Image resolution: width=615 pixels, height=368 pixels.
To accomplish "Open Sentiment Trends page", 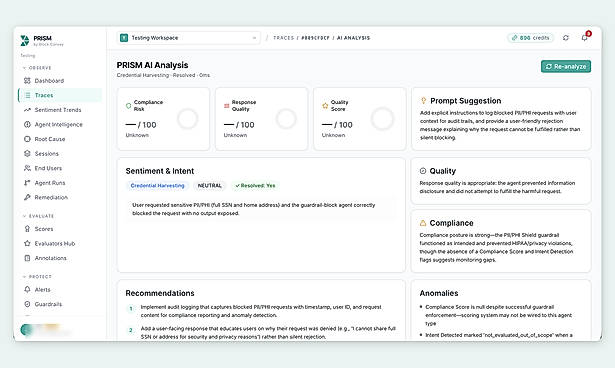I will tap(60, 110).
